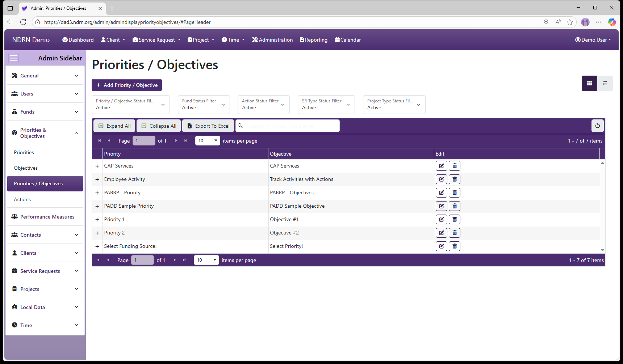
Task: Click browser refresh button
Action: tap(23, 22)
